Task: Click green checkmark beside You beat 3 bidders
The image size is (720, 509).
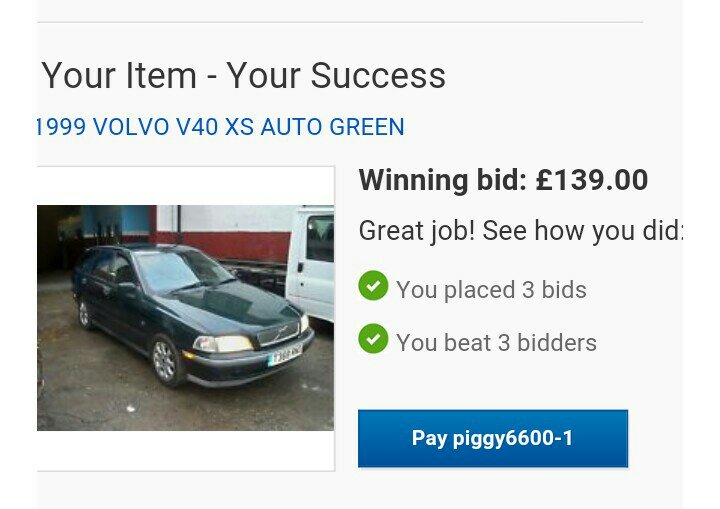Action: 373,339
